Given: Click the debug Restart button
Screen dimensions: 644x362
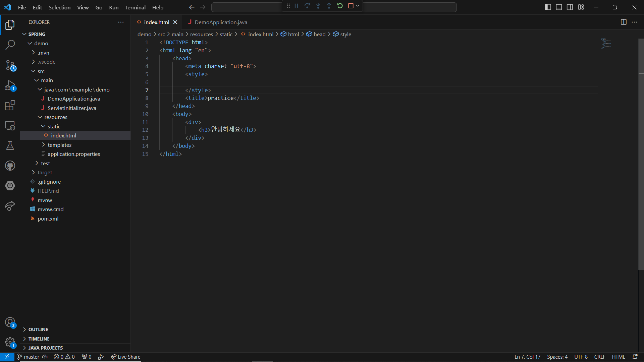Looking at the screenshot, I should tap(340, 6).
